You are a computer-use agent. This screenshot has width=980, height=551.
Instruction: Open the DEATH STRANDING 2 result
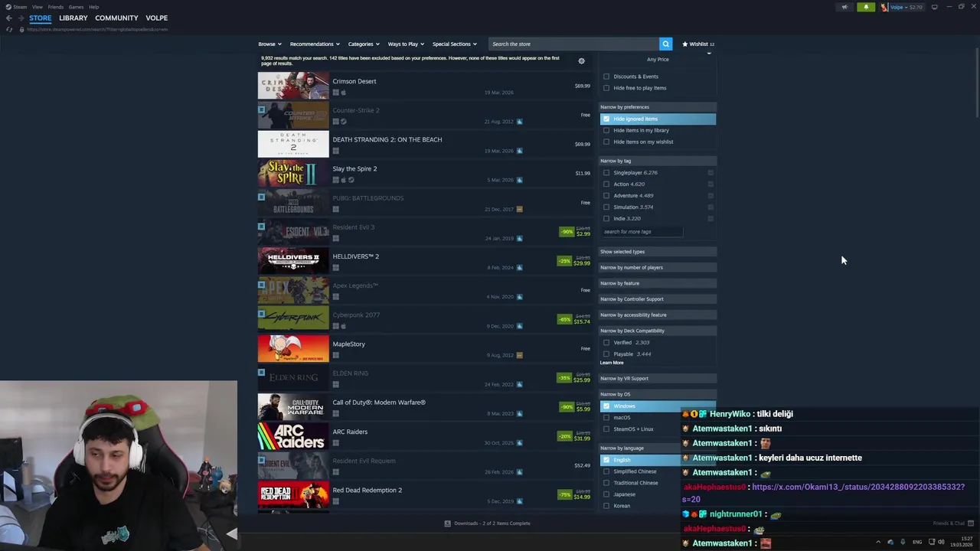coord(424,144)
